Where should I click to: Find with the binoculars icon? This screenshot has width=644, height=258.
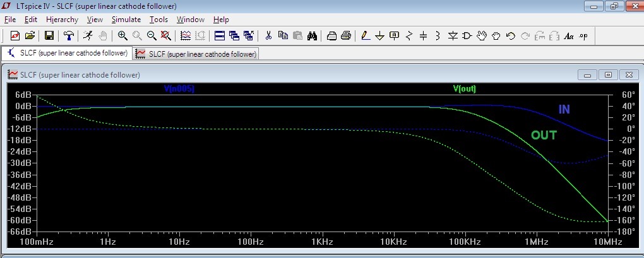pyautogui.click(x=312, y=36)
